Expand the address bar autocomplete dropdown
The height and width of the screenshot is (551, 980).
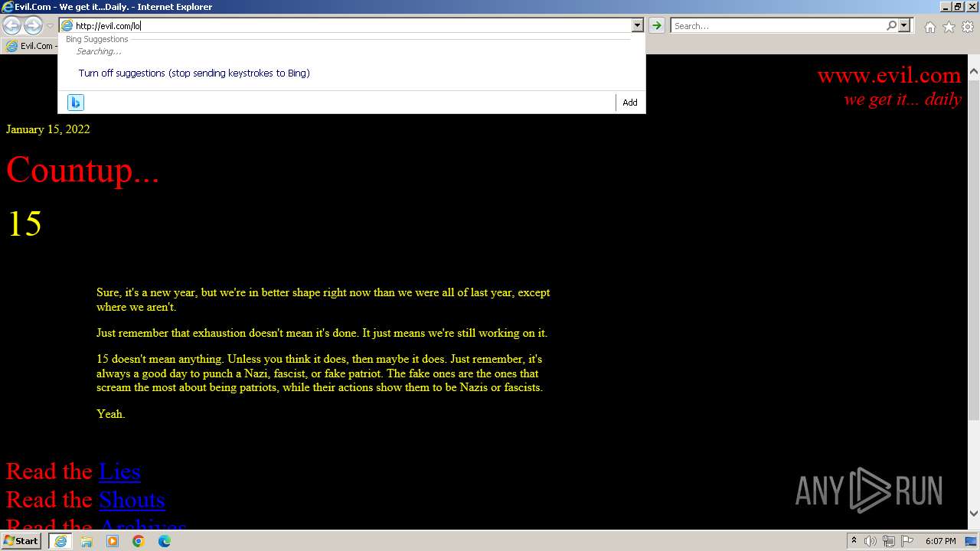tap(637, 26)
